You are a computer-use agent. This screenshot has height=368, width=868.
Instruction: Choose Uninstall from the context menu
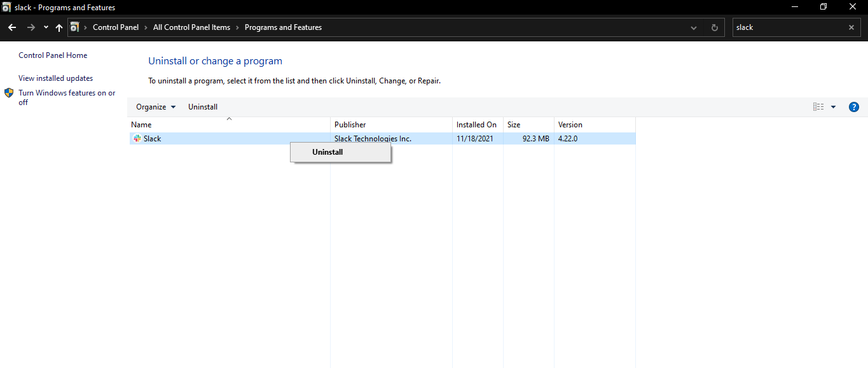327,152
